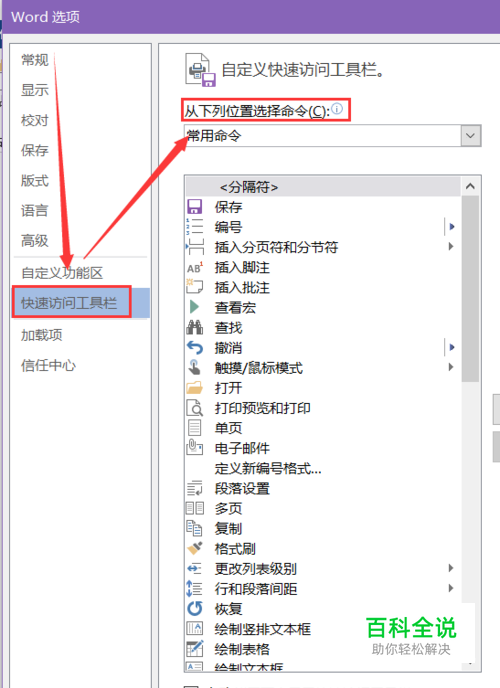This screenshot has width=500, height=688.
Task: Open the 高级 options category
Action: (35, 240)
